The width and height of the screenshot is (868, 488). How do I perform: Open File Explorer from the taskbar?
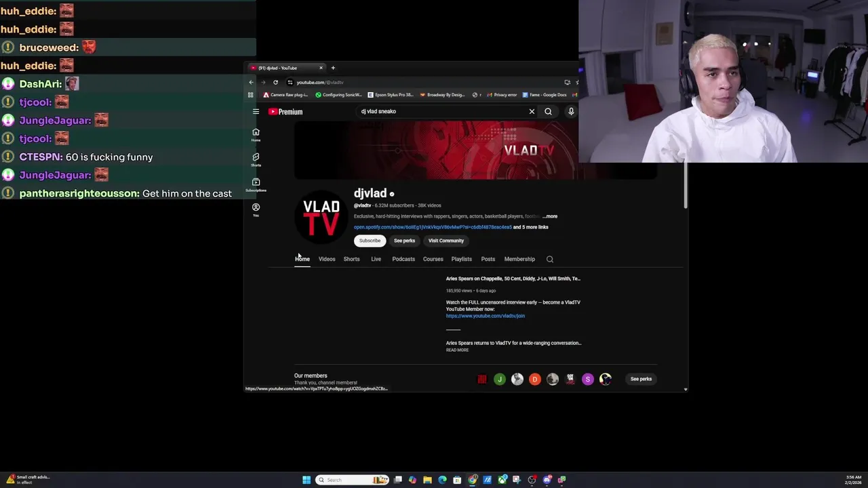[427, 480]
